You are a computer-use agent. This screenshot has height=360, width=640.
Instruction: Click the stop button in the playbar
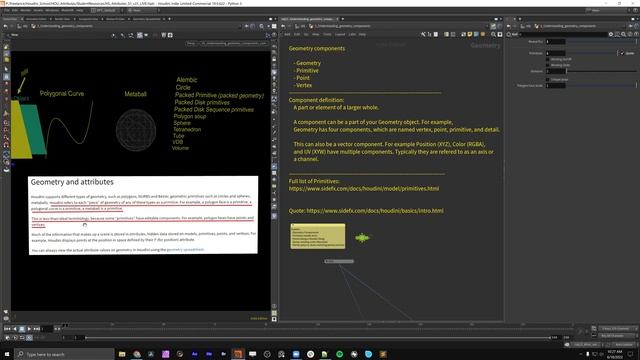coord(22,329)
